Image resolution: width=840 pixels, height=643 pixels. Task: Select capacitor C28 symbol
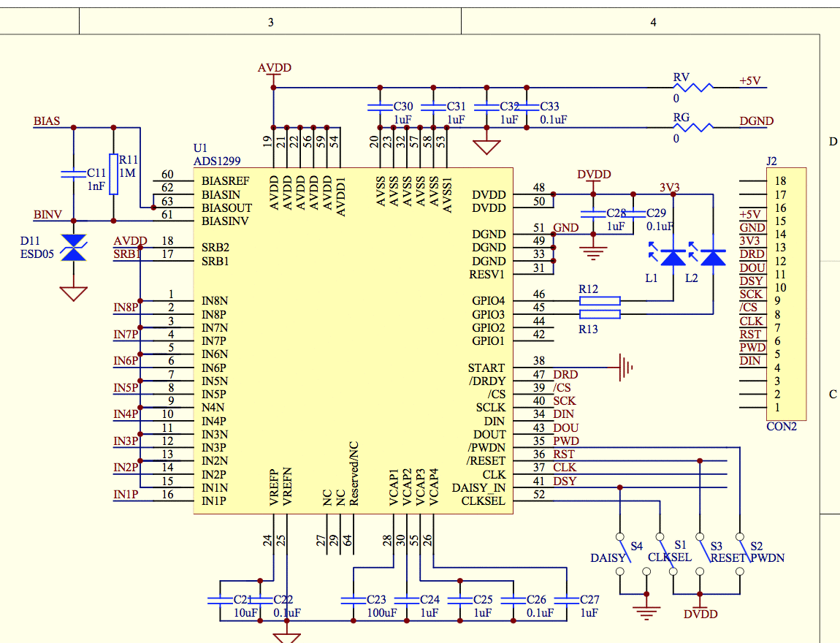coord(593,214)
